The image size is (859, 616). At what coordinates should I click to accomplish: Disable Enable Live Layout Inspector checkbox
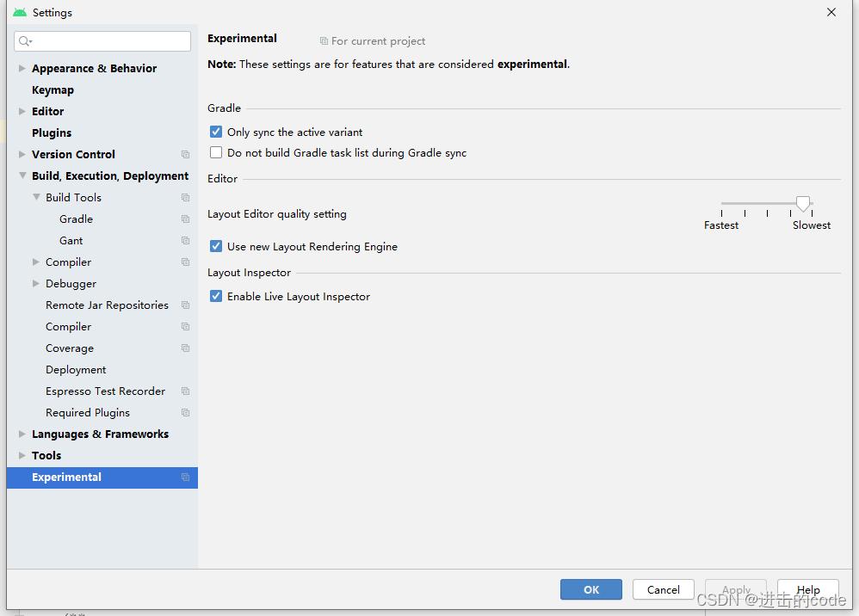pos(216,296)
